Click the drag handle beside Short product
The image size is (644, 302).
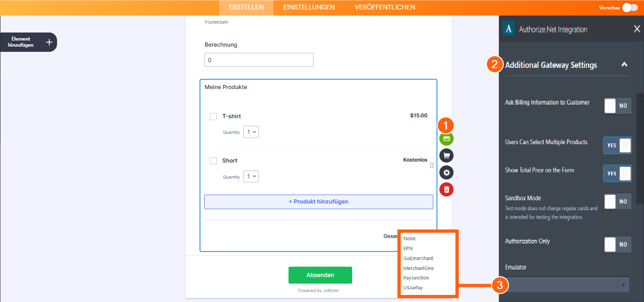pyautogui.click(x=431, y=165)
